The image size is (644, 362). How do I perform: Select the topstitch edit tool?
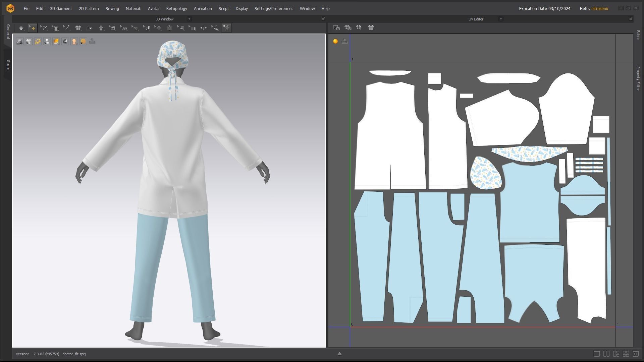[x=181, y=28]
